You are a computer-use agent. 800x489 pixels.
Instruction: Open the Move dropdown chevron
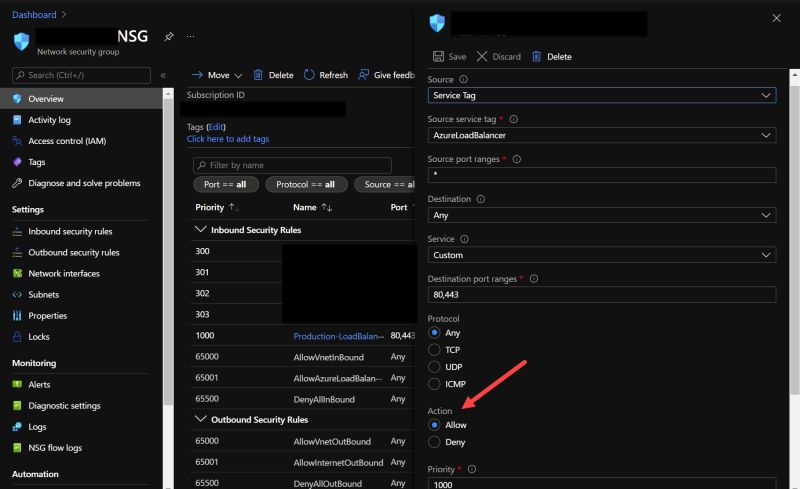coord(238,76)
